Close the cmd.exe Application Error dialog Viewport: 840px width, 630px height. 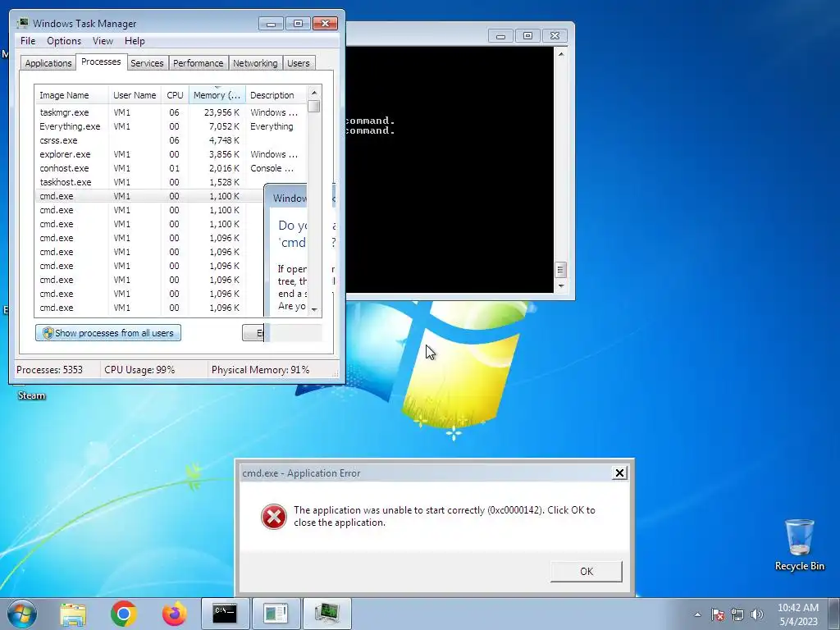[x=619, y=472]
